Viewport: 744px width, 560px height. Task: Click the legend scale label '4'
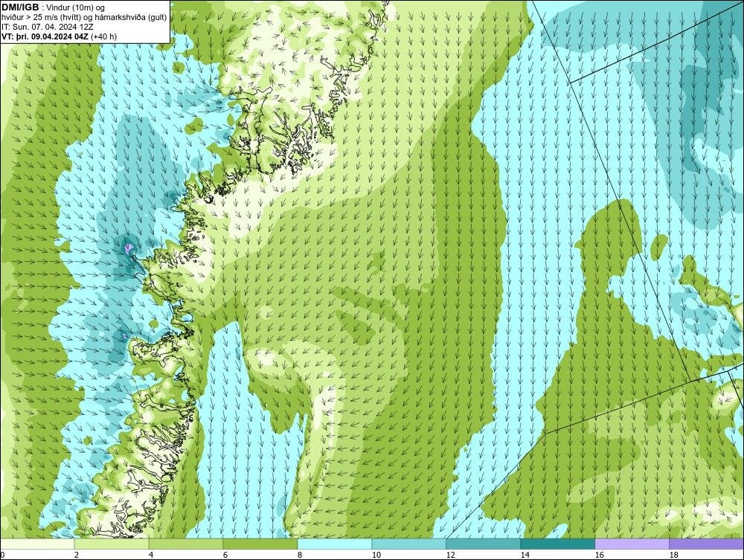[x=151, y=555]
